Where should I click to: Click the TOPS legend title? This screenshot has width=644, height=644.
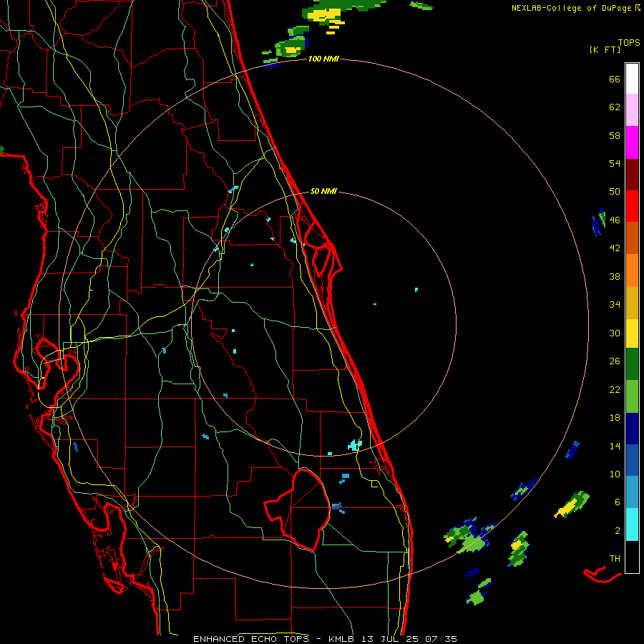(629, 43)
